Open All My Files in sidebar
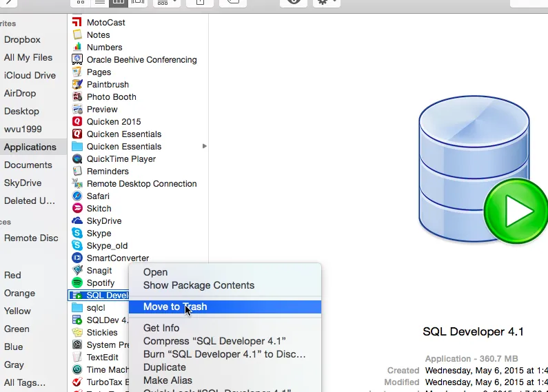 (28, 57)
